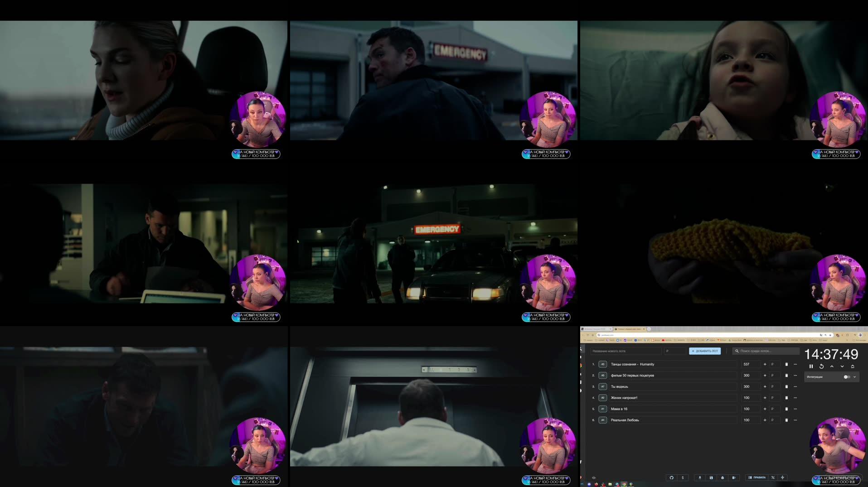868x487 pixels.
Task: Click the toolbar icon right of money bag
Action: click(x=734, y=477)
